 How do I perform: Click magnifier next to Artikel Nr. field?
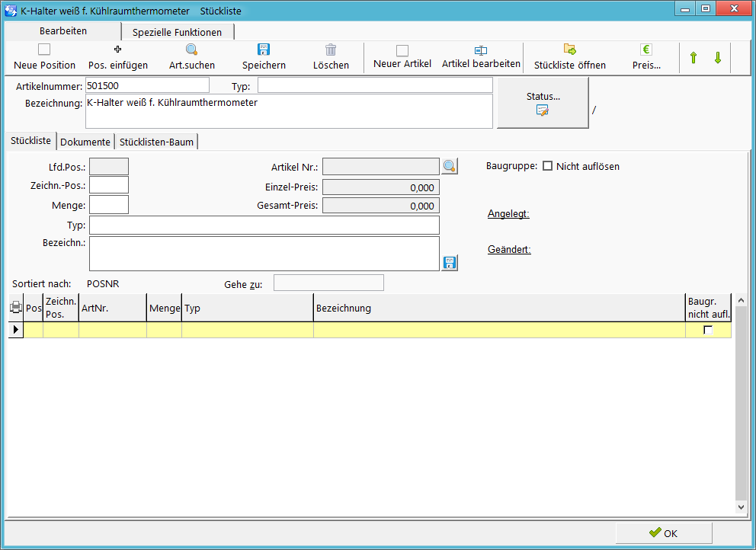point(450,166)
